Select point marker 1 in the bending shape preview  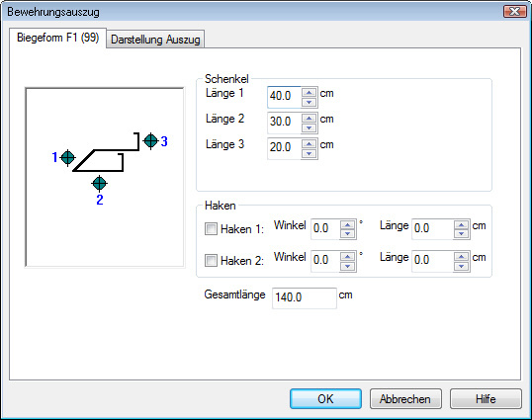(x=67, y=158)
